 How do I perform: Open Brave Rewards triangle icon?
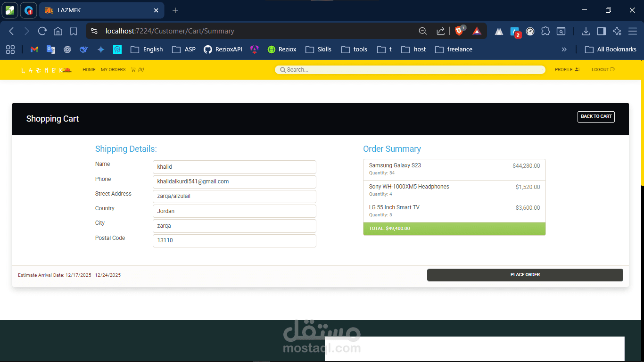(x=477, y=31)
